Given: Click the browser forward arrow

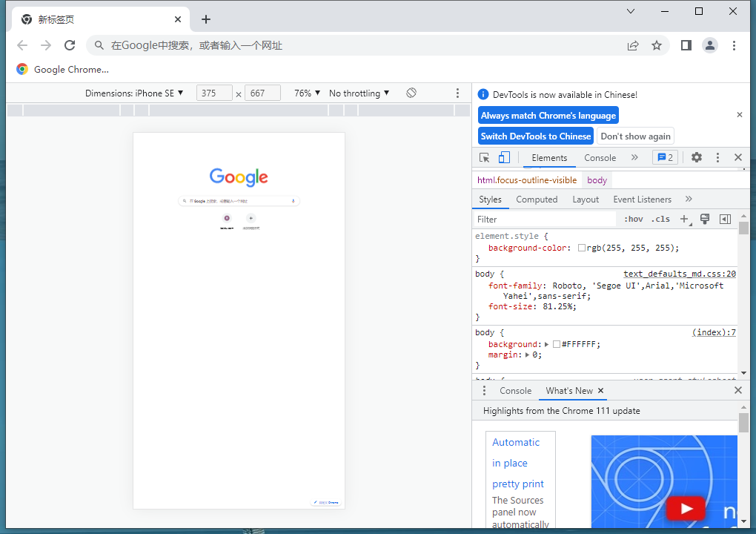Looking at the screenshot, I should pyautogui.click(x=46, y=45).
